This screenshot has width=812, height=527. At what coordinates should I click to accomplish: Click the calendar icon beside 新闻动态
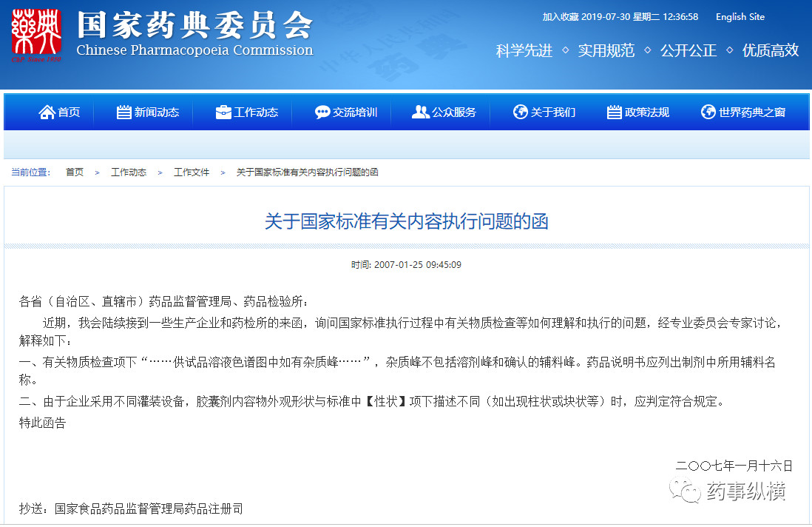124,113
